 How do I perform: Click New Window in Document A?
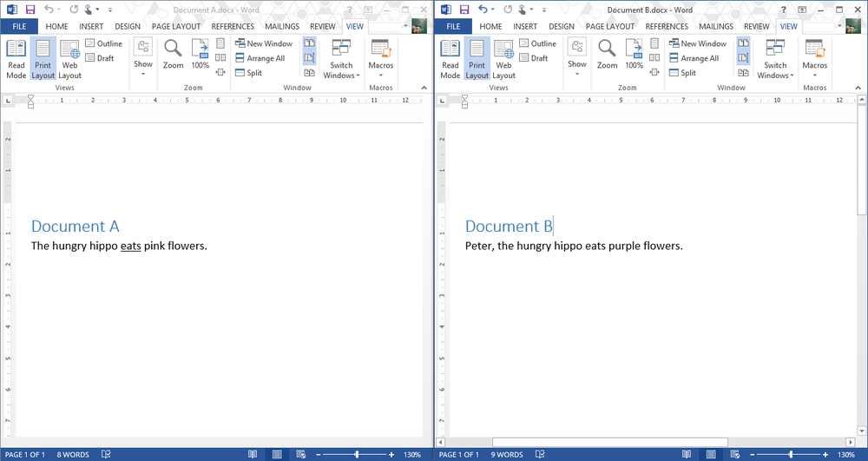point(264,43)
